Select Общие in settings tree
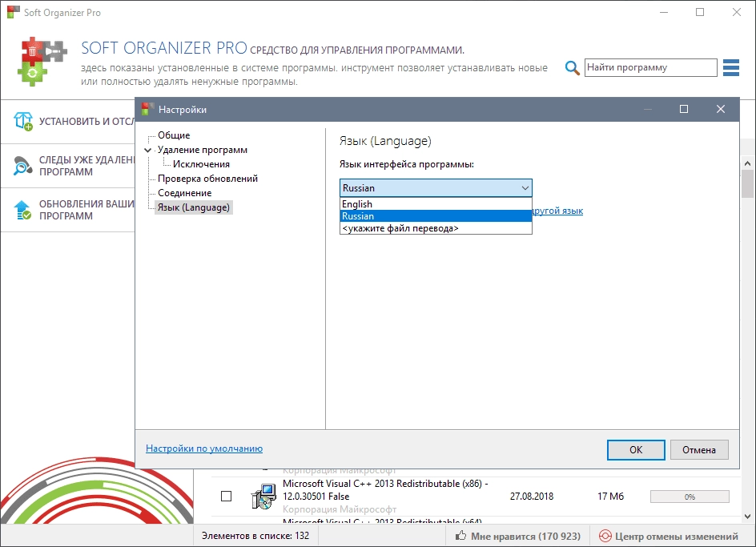 pos(174,135)
